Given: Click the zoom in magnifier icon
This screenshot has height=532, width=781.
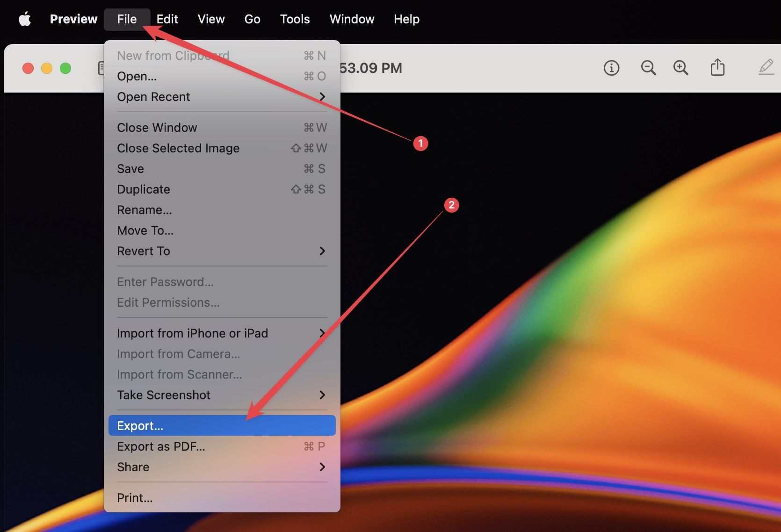Looking at the screenshot, I should (x=681, y=68).
